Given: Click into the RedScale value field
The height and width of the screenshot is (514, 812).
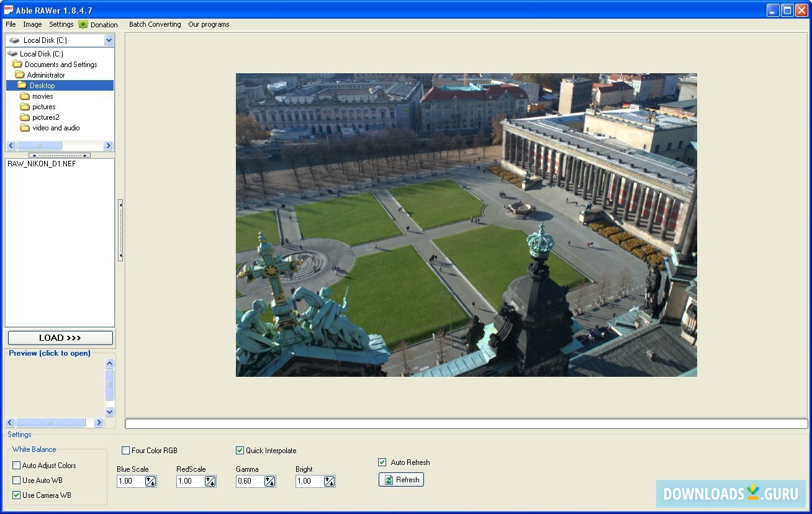Looking at the screenshot, I should tap(191, 481).
